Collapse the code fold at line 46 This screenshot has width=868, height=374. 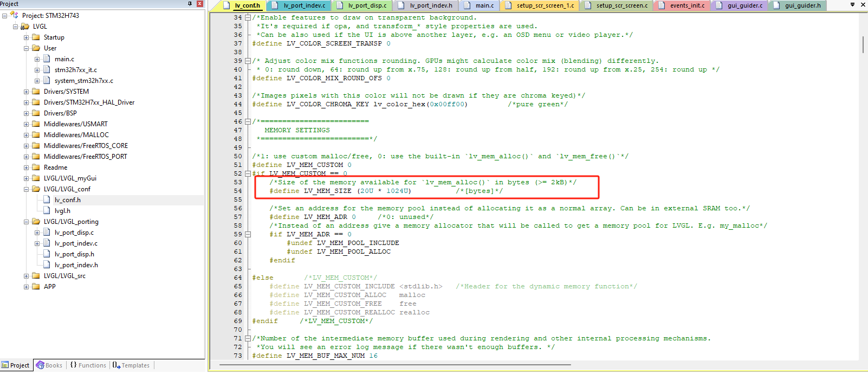click(x=248, y=121)
